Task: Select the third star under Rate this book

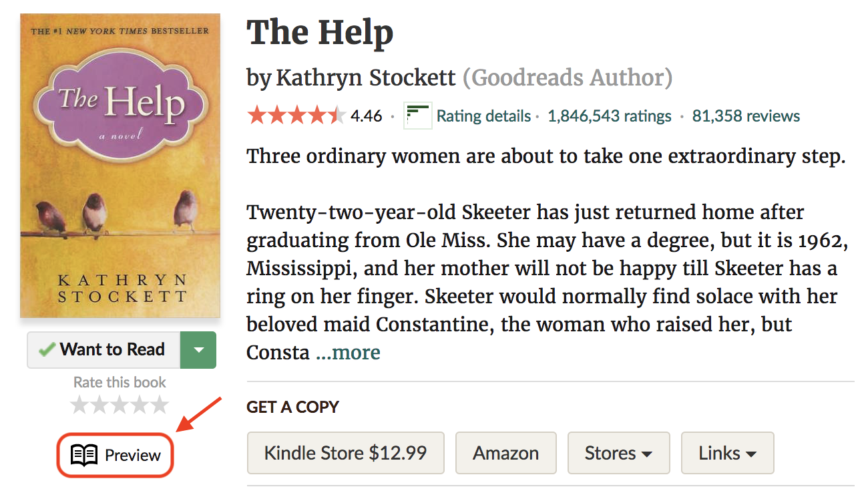Action: tap(118, 403)
